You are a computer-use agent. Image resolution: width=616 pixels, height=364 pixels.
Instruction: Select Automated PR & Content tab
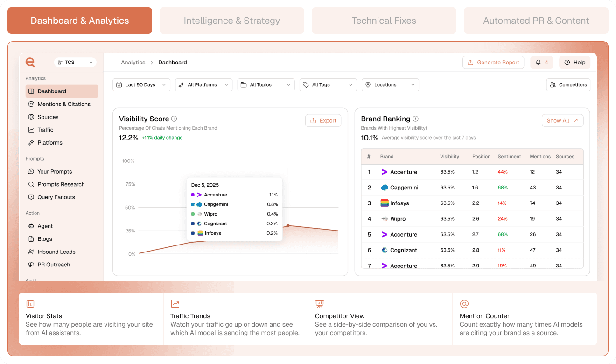(536, 21)
